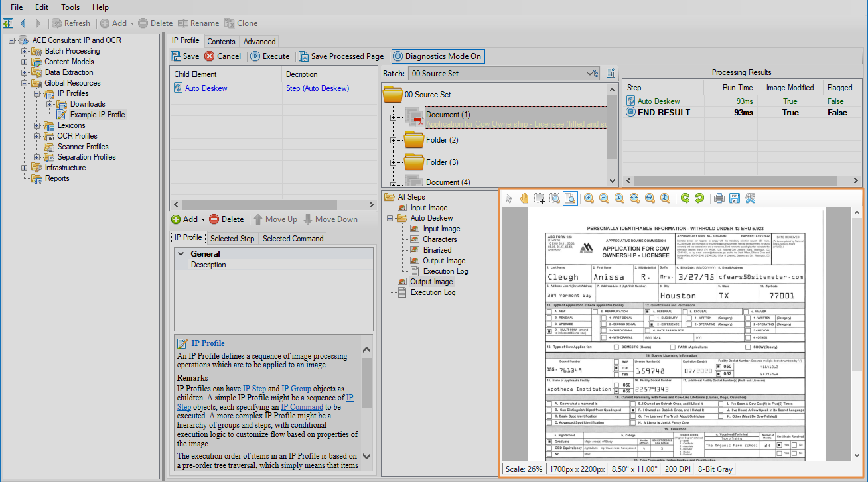Toggle the navigation pane icon at top left
The height and width of the screenshot is (482, 868).
(x=8, y=23)
